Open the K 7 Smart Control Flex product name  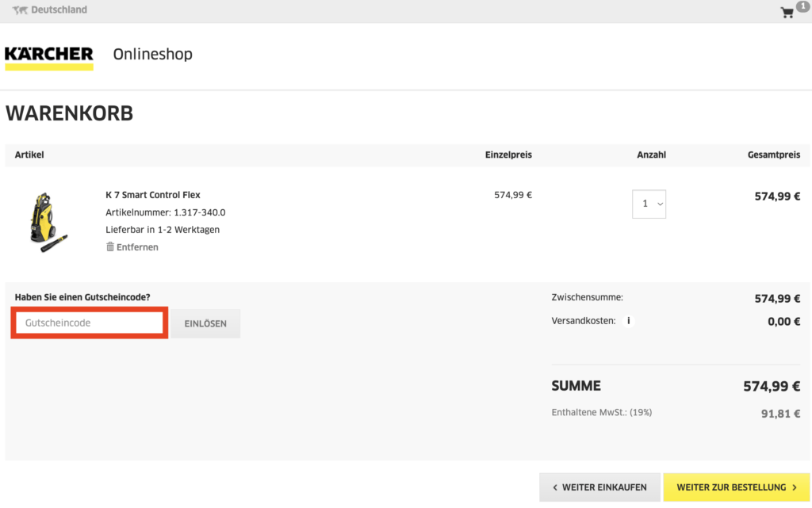coord(153,195)
